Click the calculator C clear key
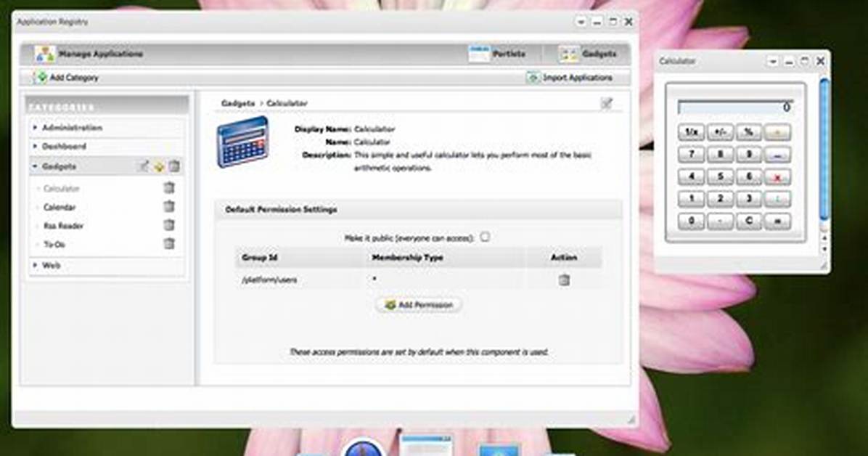Screen dimensions: 868x456 pos(748,221)
